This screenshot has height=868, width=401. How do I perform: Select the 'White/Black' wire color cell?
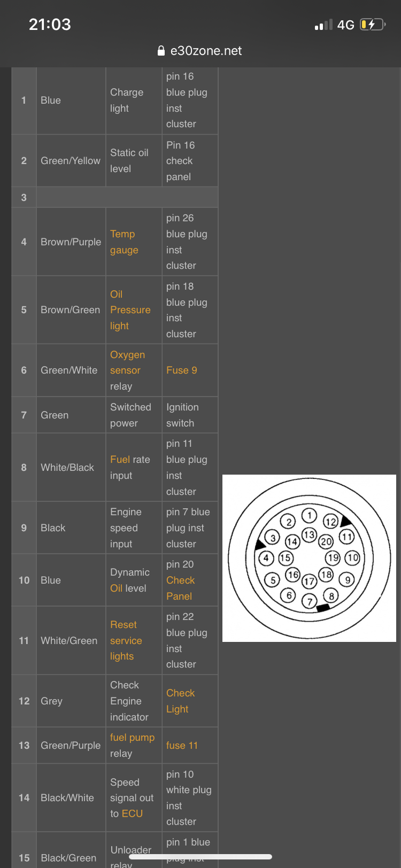[71, 468]
